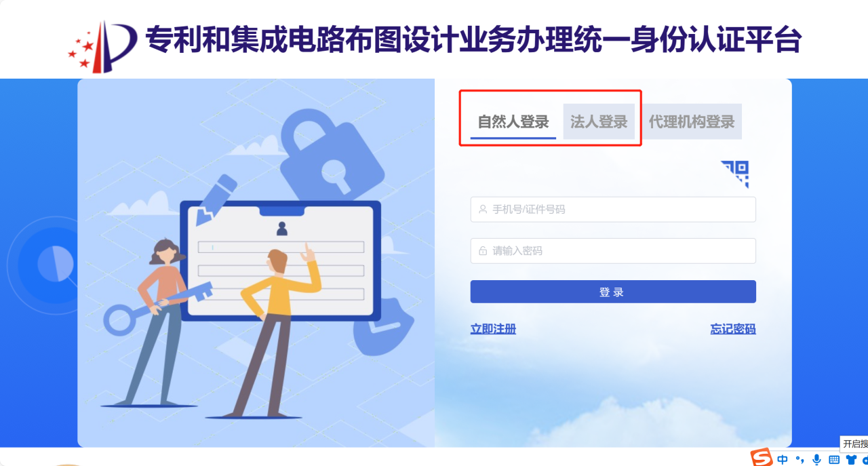Open the 忘记密码 link
This screenshot has height=466, width=868.
tap(733, 329)
